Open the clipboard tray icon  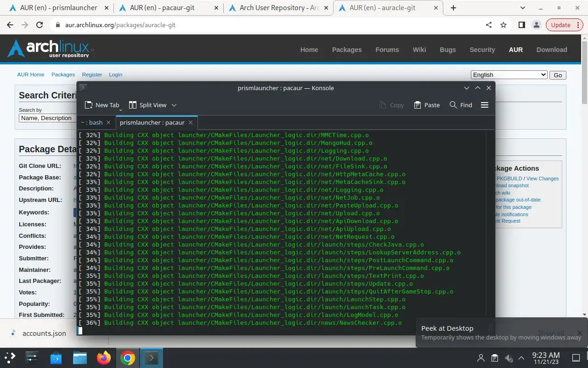click(x=494, y=358)
